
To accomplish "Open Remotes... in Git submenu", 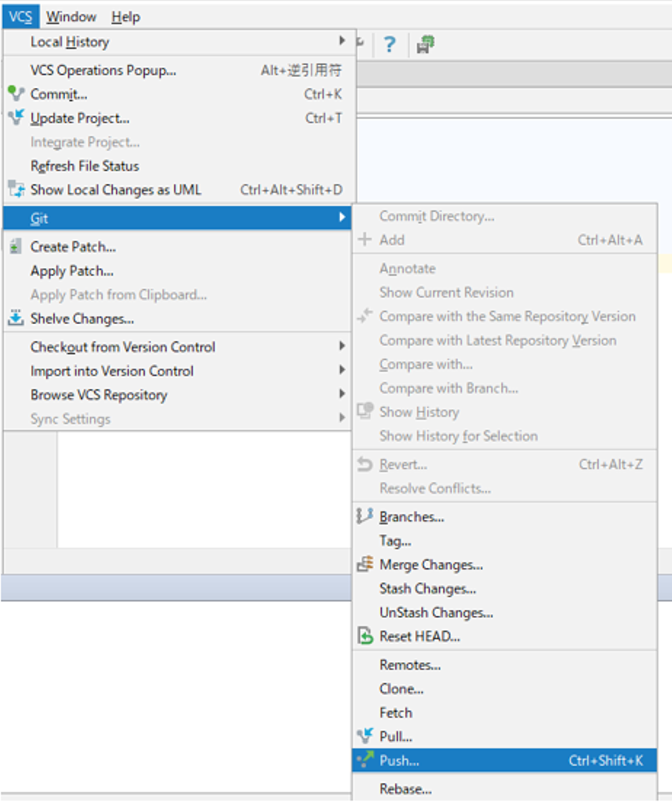I will (505, 665).
